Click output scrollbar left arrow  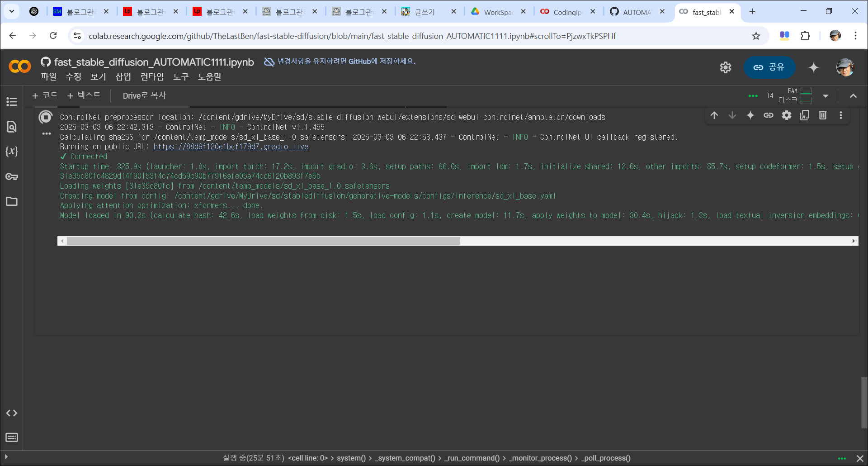tap(62, 241)
